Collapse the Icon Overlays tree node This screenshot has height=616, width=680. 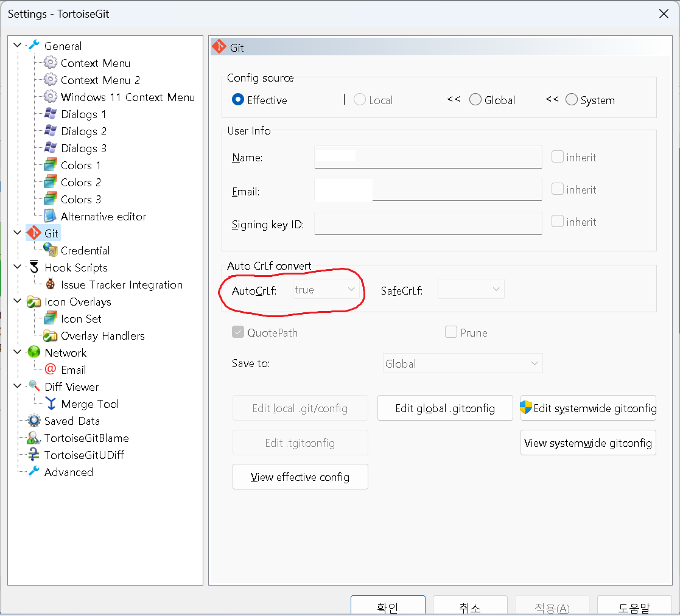[x=17, y=301]
